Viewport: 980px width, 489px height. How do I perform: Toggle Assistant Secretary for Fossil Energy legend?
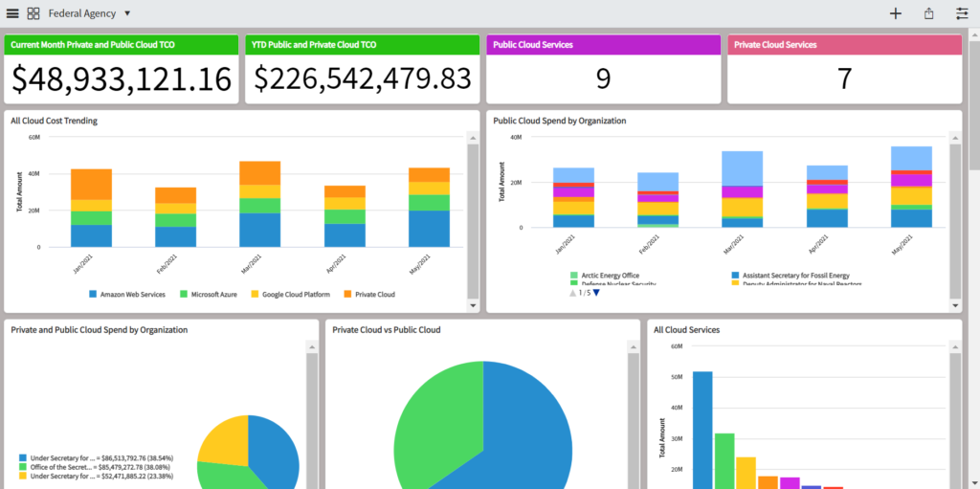click(x=791, y=276)
